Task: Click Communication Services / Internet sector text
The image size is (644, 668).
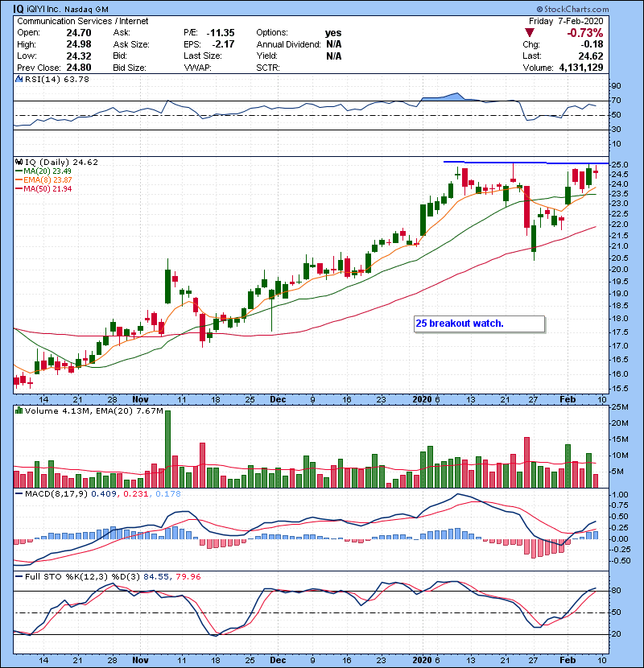Action: tap(83, 21)
